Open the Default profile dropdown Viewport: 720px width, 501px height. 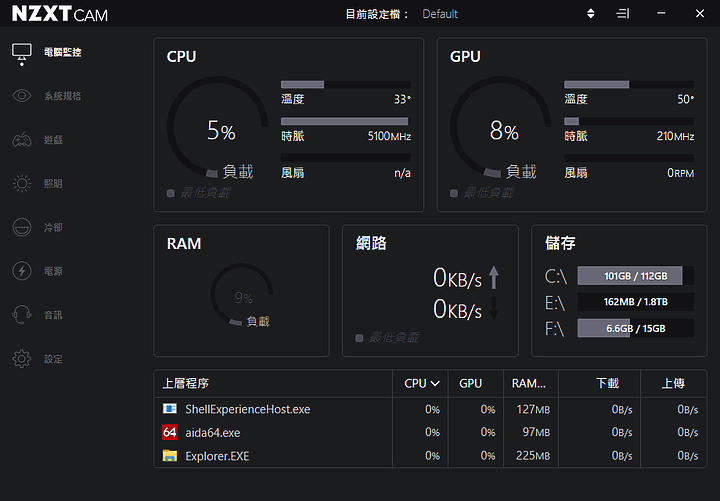point(440,14)
